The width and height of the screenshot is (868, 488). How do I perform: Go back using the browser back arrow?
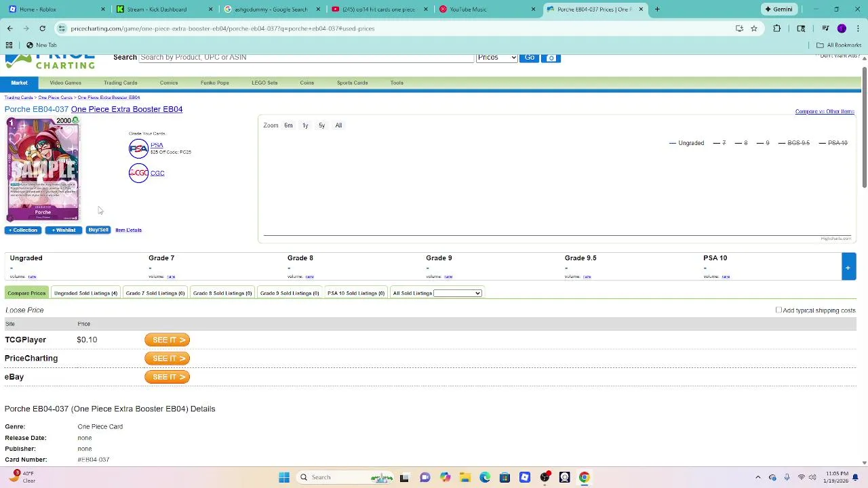coord(9,28)
